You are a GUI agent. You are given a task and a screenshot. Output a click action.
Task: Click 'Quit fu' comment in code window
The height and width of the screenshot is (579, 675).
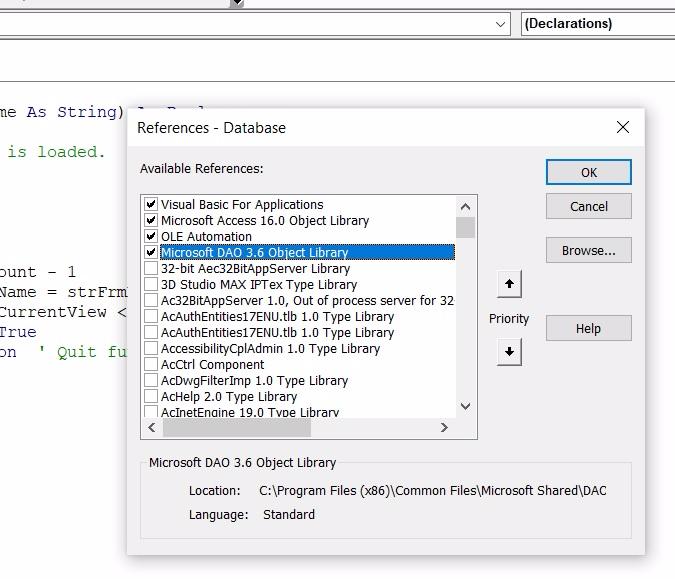tap(82, 352)
